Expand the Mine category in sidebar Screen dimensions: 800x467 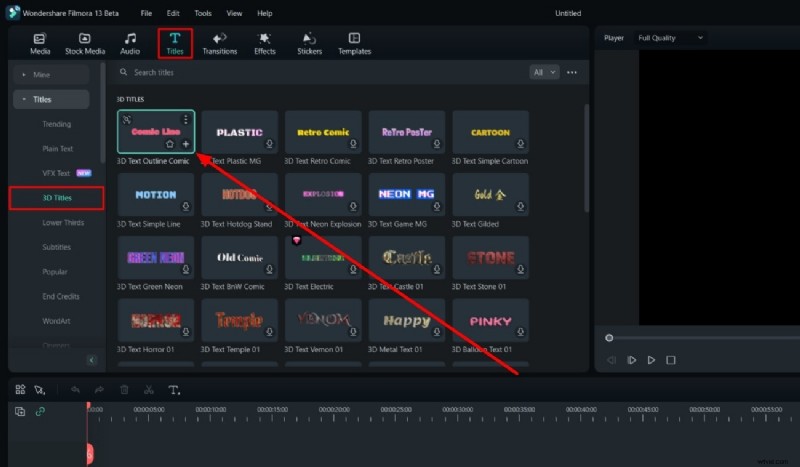(x=42, y=75)
